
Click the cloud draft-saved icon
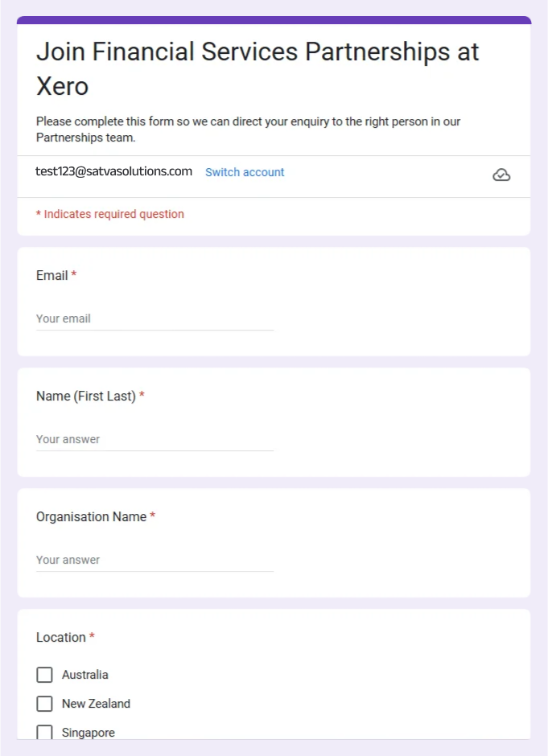[501, 175]
